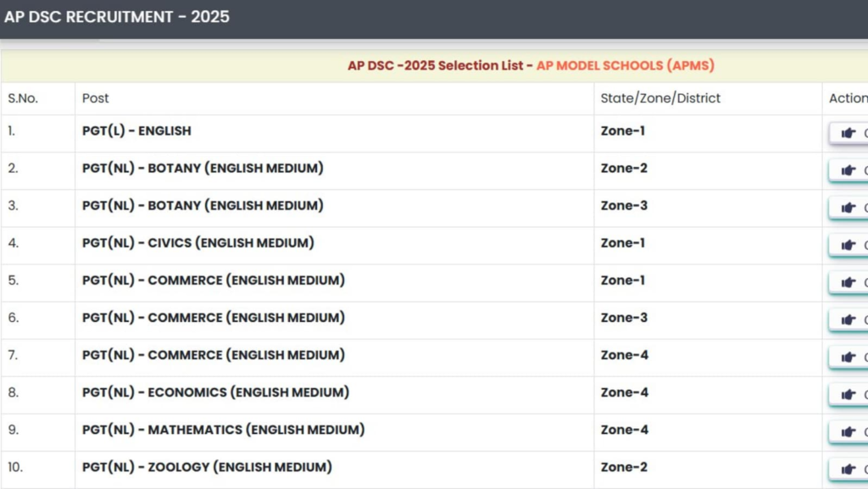
Task: Click the AP DSC RECRUITMENT - 2025 title bar
Action: [118, 16]
